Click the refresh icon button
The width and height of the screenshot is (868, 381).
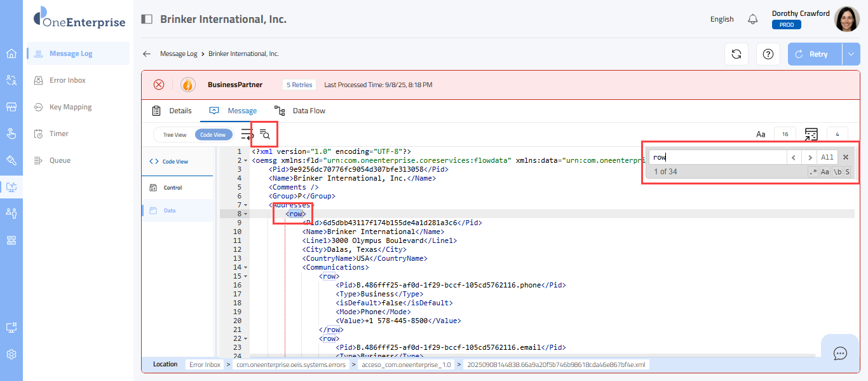click(736, 54)
